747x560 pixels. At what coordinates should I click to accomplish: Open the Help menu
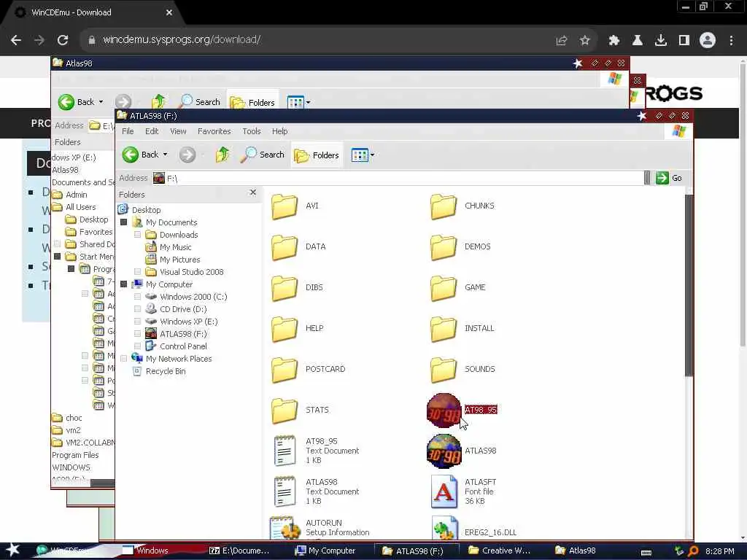pos(279,131)
